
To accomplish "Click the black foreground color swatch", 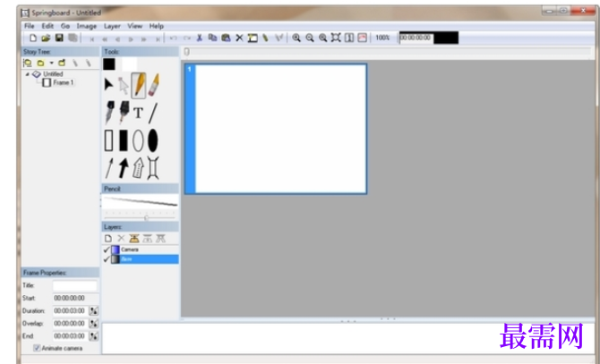I will (x=109, y=63).
